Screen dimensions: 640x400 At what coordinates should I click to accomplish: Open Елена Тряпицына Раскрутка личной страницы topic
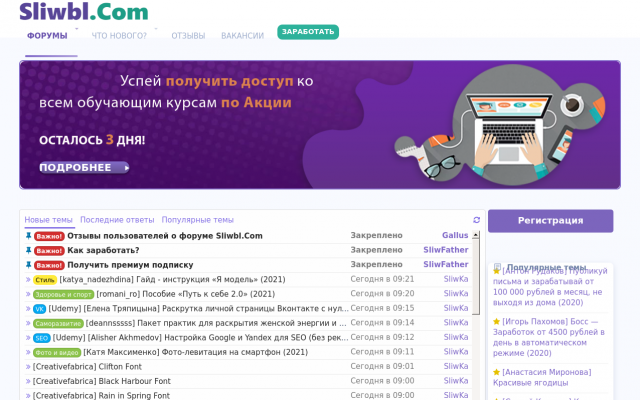click(199, 309)
